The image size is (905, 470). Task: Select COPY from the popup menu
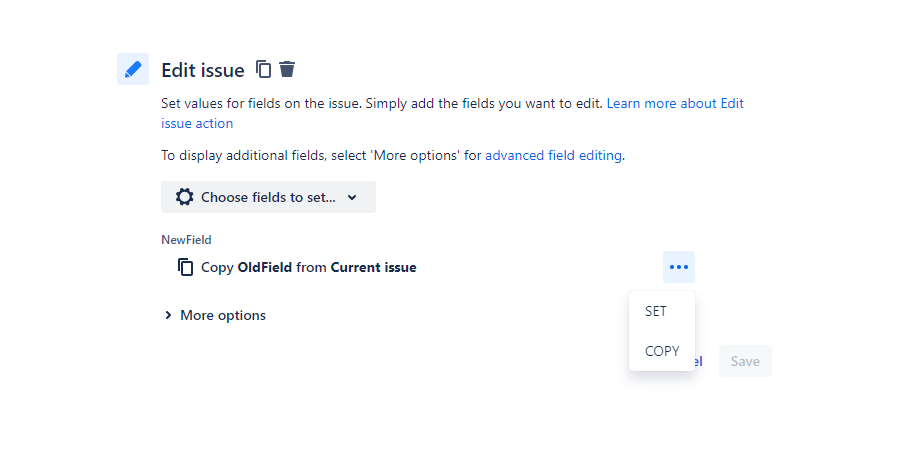(x=661, y=351)
